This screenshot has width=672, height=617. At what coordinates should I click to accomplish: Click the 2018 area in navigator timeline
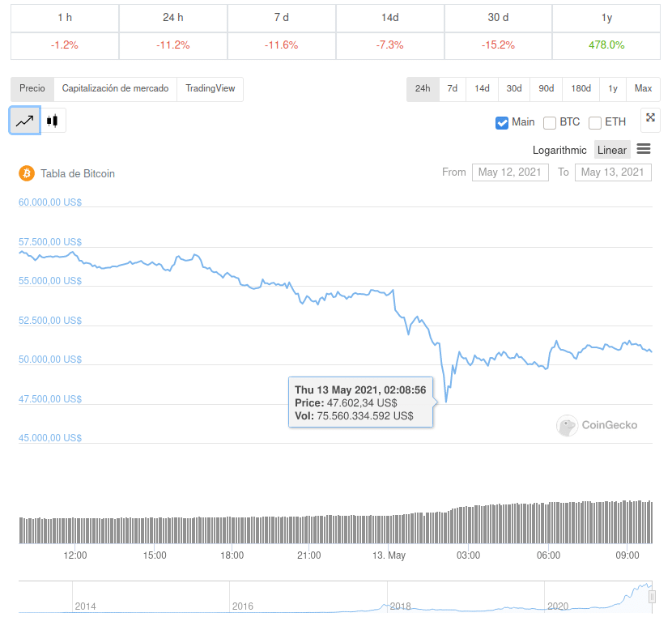click(x=401, y=606)
